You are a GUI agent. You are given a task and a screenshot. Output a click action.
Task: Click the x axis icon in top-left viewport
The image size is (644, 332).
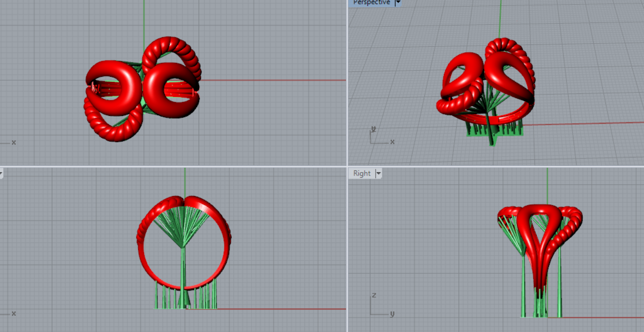pyautogui.click(x=10, y=142)
